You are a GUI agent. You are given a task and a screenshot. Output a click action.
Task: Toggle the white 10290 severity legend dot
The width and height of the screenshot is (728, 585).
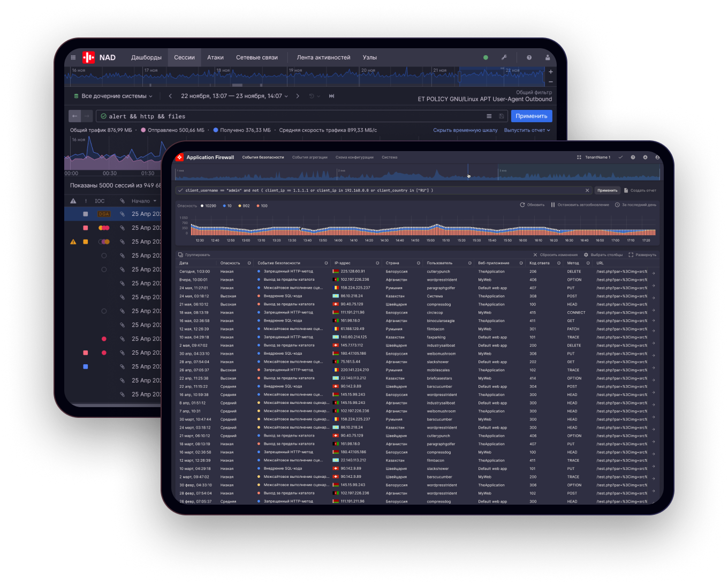[202, 206]
